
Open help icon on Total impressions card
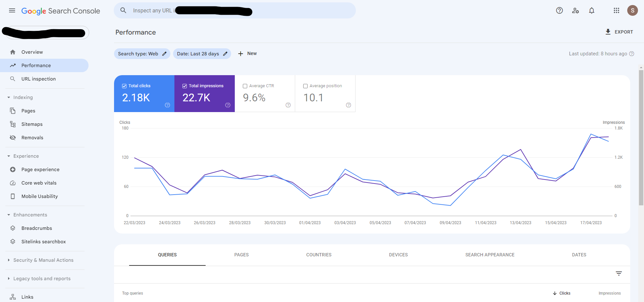(228, 105)
